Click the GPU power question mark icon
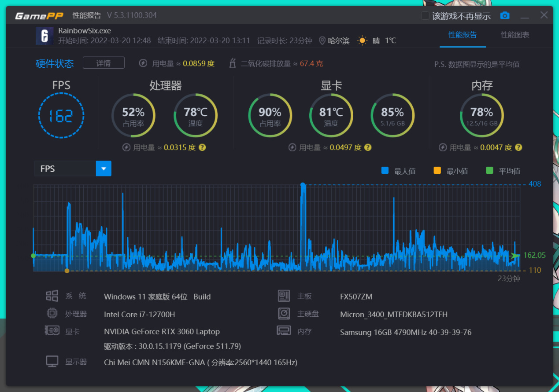 tap(368, 147)
